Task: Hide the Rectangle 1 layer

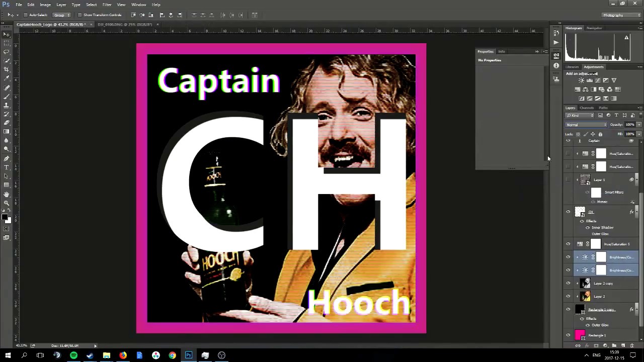Action: [569, 335]
